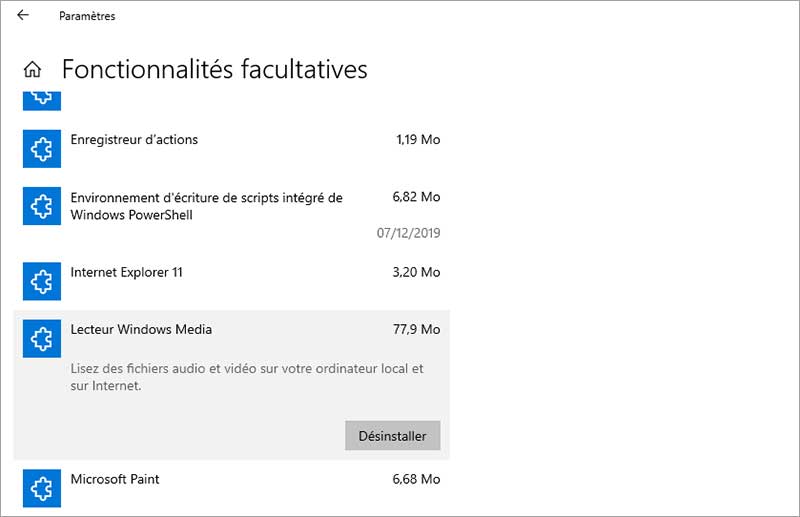Click the 07/12/2019 install date
The width and height of the screenshot is (800, 517).
tap(408, 233)
